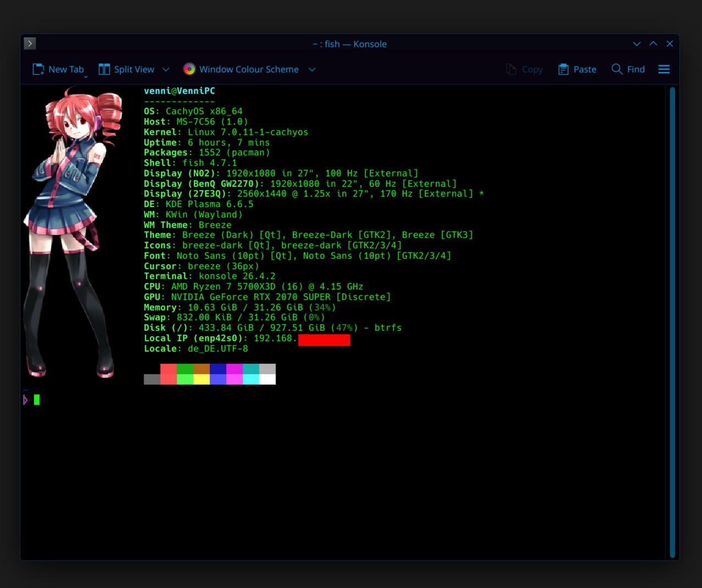Click the 'CPU: AMD Ryzen 7 5700X3D' line
This screenshot has width=702, height=588.
[x=254, y=286]
